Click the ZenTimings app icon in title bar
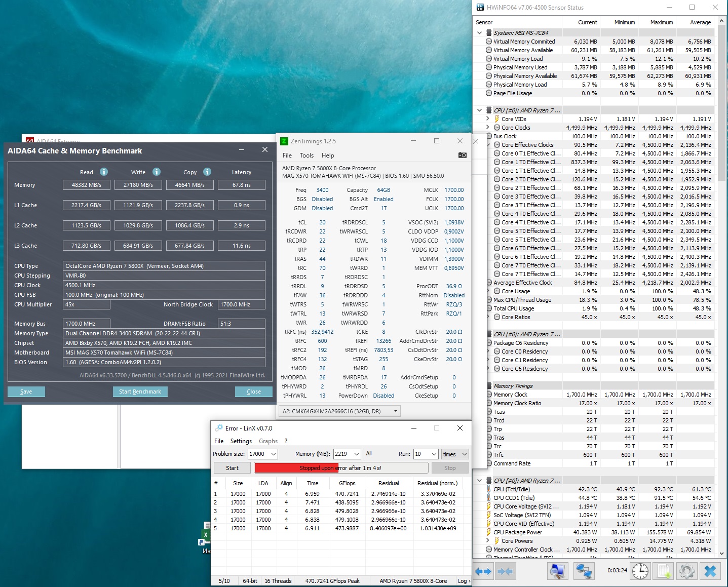This screenshot has width=728, height=587. tap(284, 141)
